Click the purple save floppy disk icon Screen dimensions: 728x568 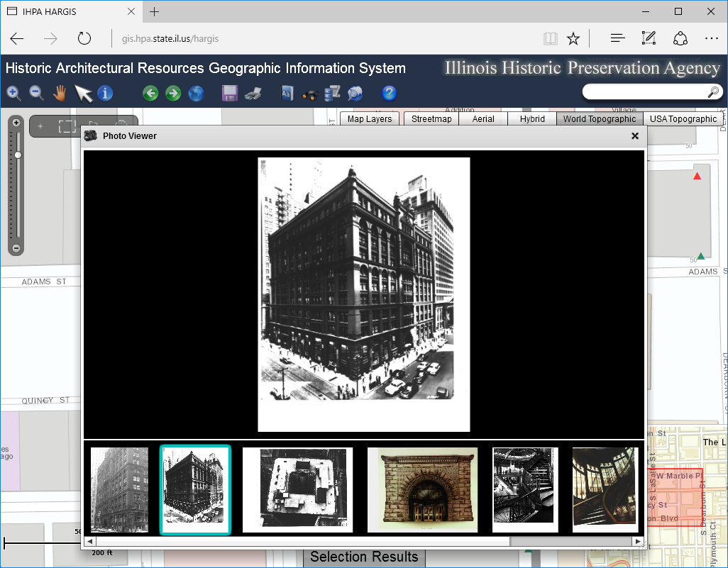[230, 93]
